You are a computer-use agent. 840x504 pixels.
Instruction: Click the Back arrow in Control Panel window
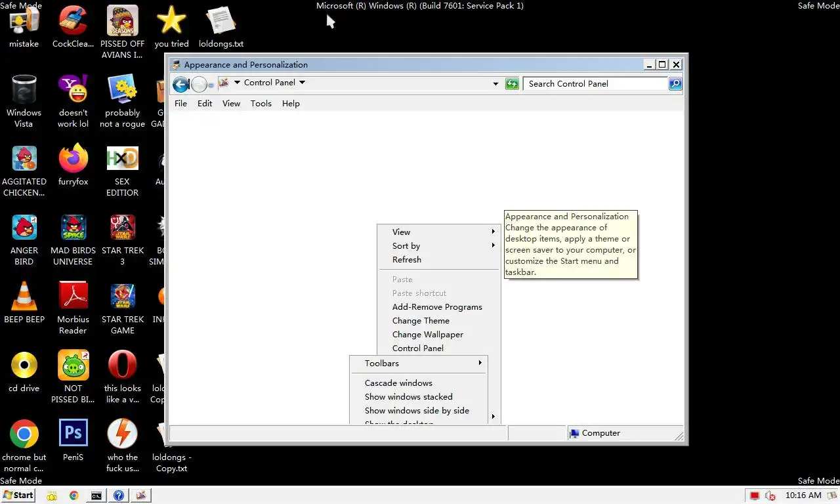[x=180, y=84]
